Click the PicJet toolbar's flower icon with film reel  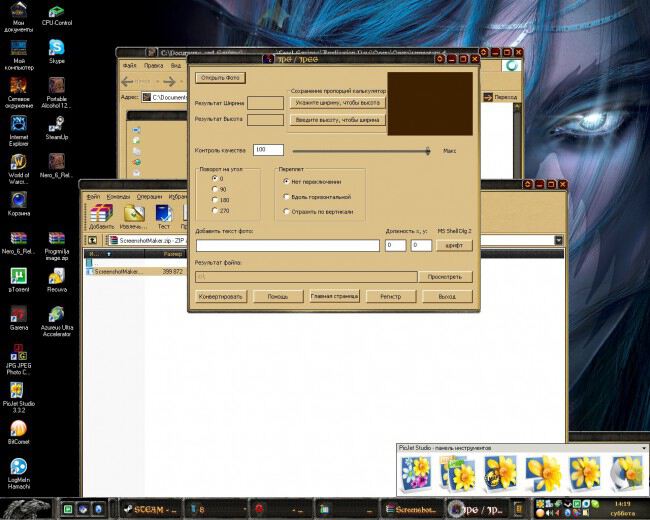point(500,474)
